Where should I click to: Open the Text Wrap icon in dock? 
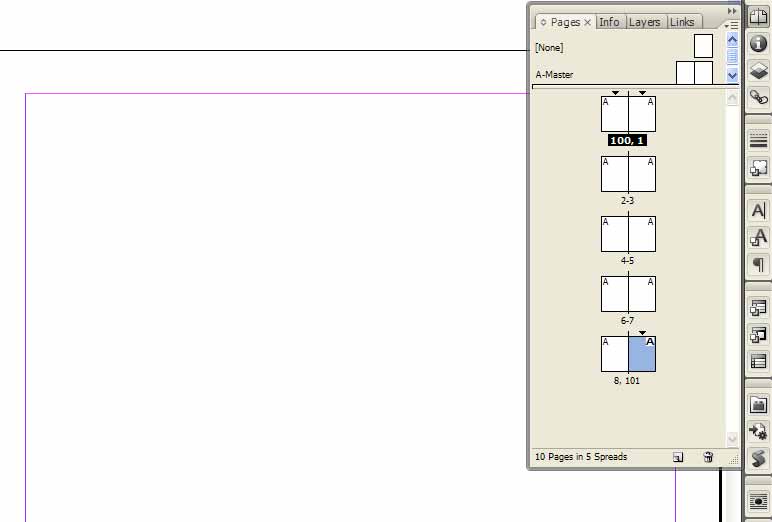point(758,501)
